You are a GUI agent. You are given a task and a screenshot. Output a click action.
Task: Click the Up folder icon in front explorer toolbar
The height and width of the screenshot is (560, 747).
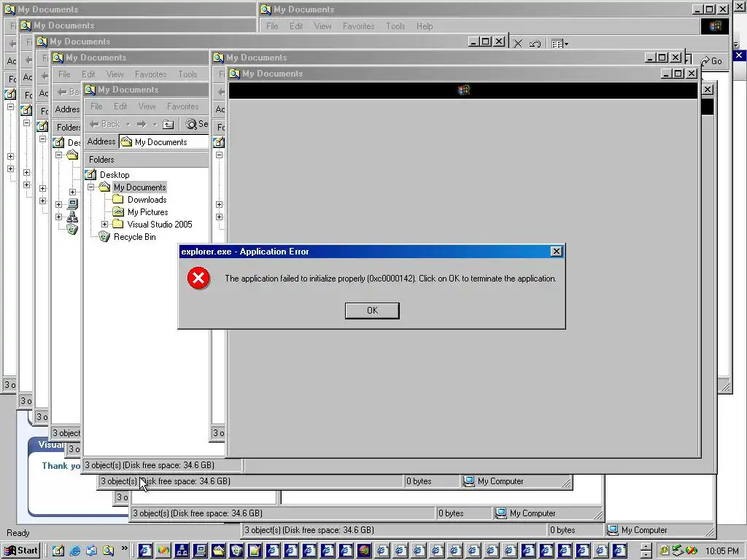coord(169,124)
